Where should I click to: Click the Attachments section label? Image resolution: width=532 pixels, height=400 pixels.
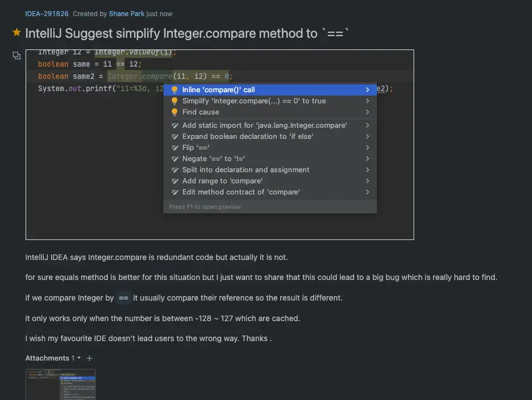[47, 358]
